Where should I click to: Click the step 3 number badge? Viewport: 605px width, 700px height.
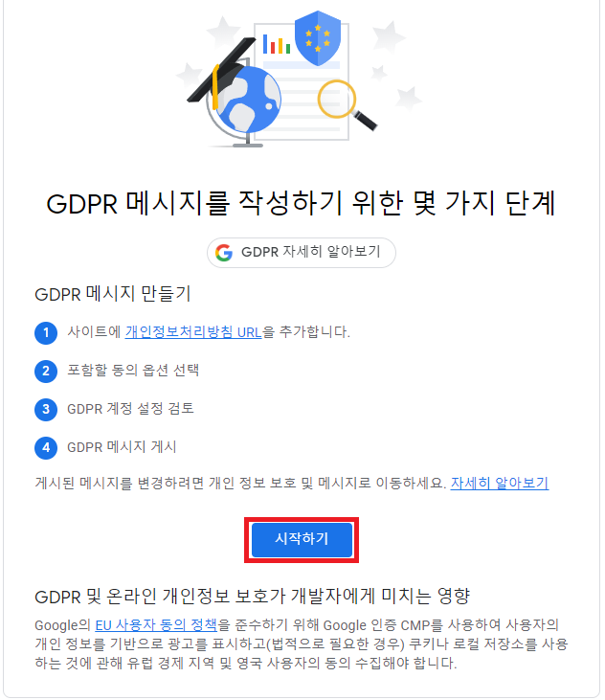point(46,410)
